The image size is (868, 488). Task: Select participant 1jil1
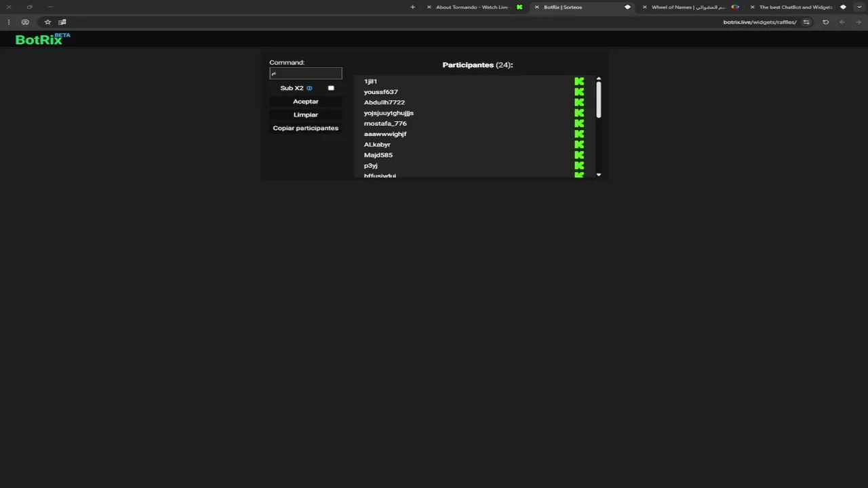[370, 81]
